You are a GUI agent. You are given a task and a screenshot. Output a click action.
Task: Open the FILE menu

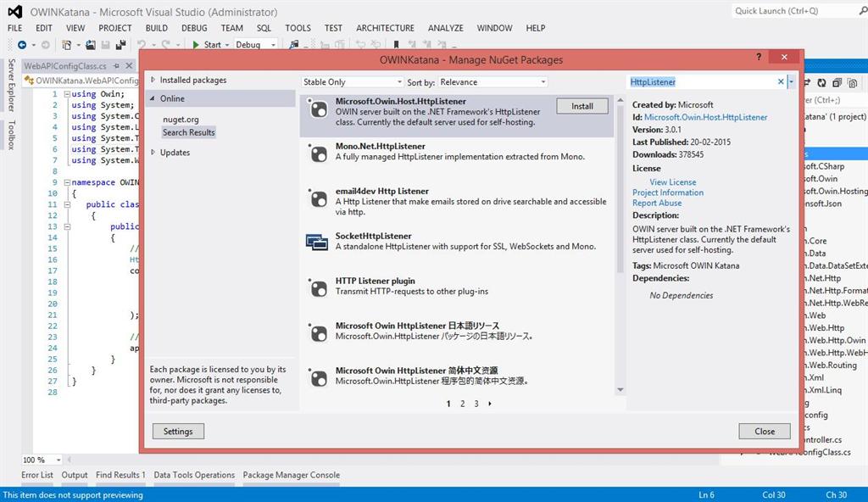coord(15,28)
